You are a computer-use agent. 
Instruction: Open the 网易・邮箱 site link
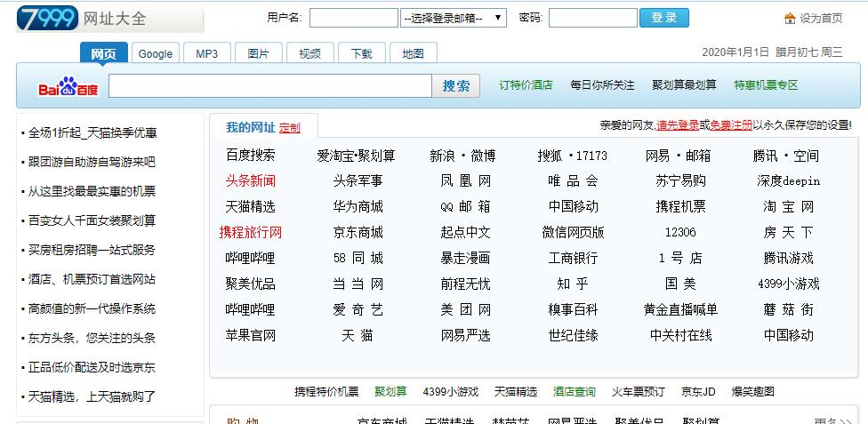point(678,156)
